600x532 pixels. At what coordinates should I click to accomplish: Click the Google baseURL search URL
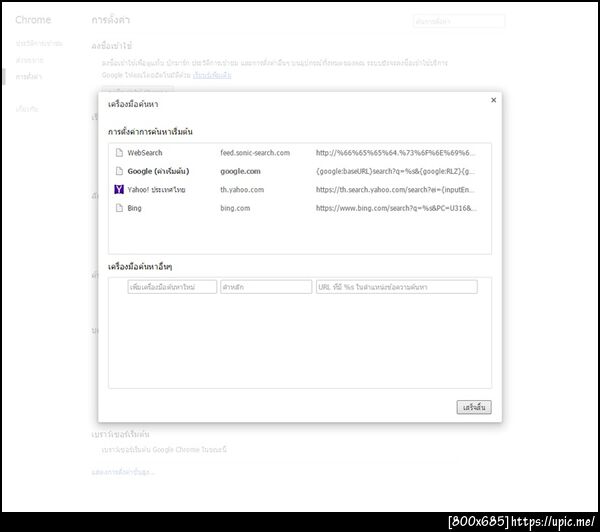pyautogui.click(x=396, y=171)
